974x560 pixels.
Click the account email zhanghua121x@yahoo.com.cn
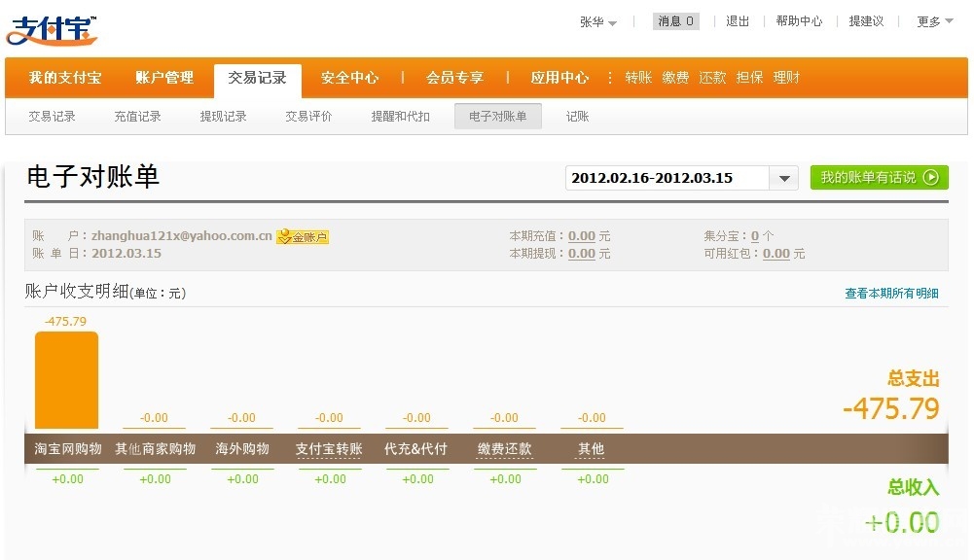point(181,236)
